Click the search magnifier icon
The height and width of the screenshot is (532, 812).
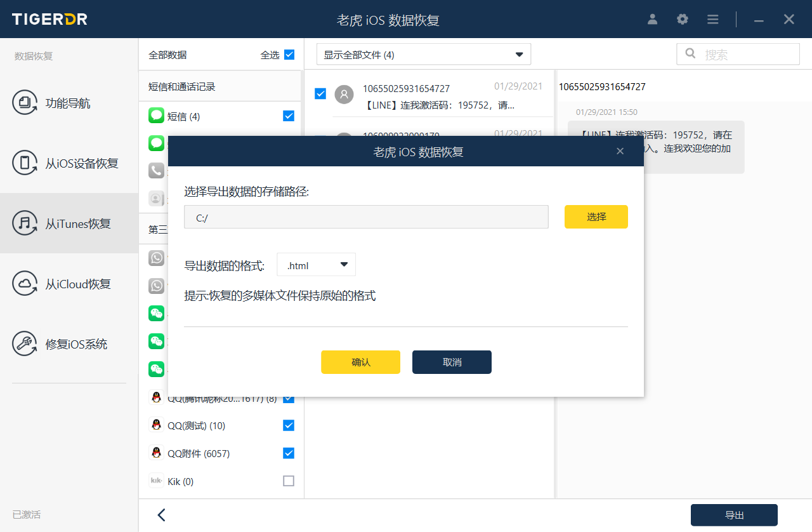coord(691,54)
